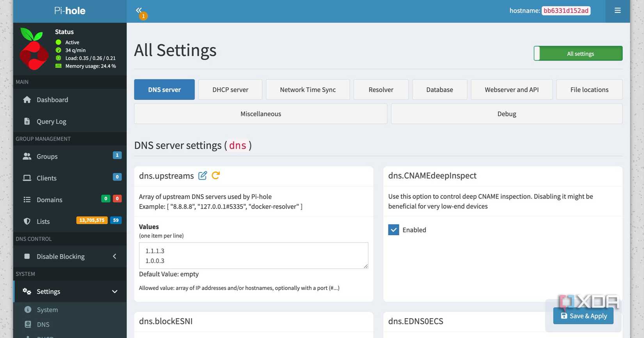The height and width of the screenshot is (338, 644).
Task: Open the Query Log page
Action: click(52, 122)
